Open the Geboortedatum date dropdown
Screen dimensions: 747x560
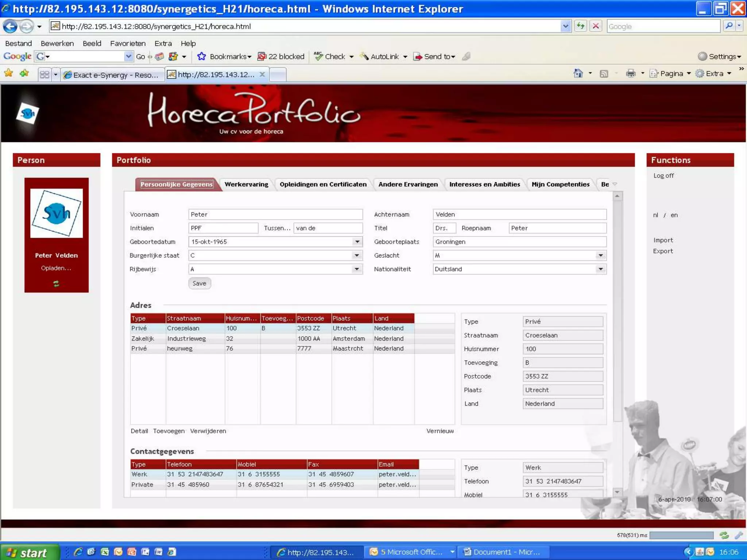click(357, 242)
